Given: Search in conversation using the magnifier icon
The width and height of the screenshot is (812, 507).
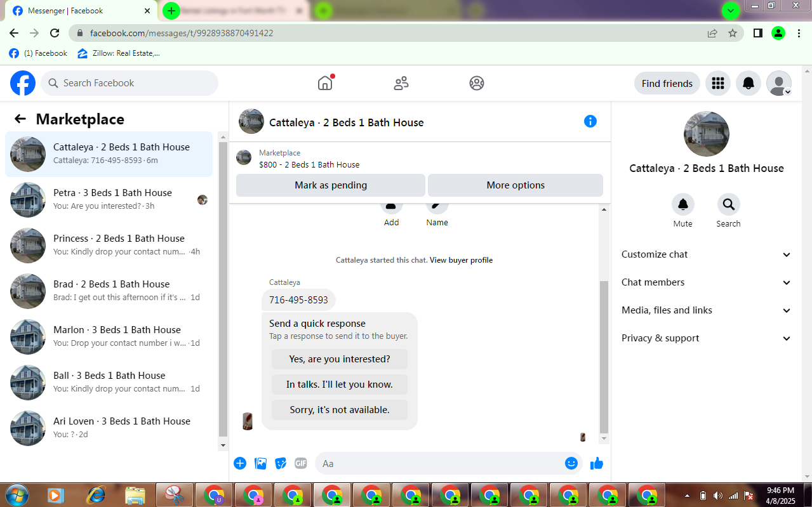Looking at the screenshot, I should [x=728, y=204].
